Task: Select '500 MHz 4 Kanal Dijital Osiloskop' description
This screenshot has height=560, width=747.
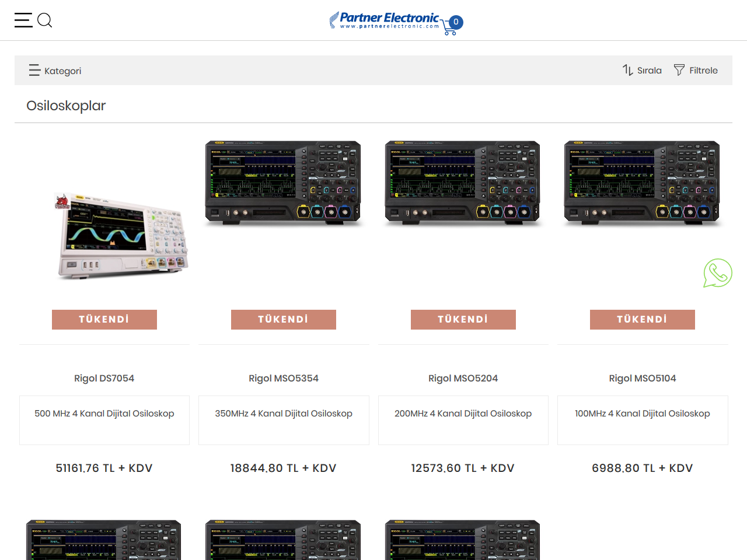Action: [x=104, y=414]
